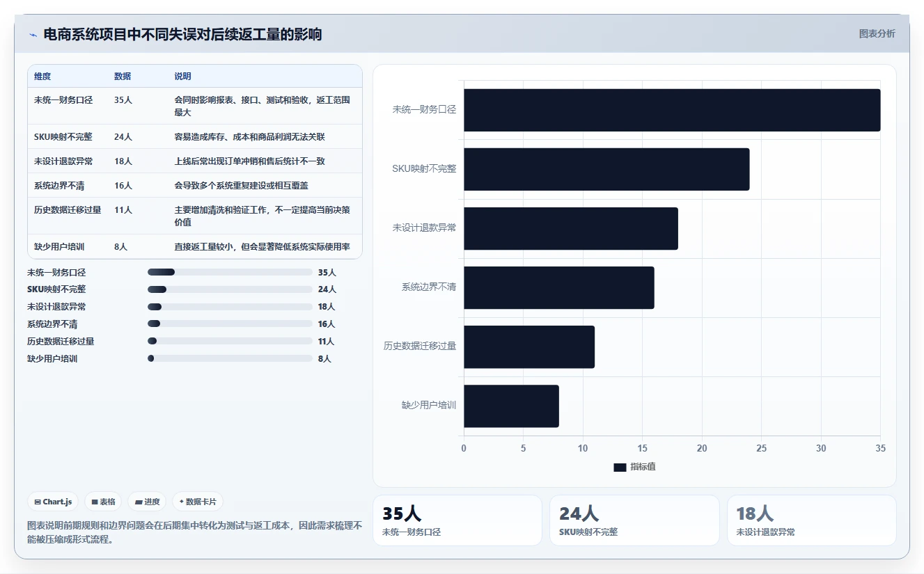Click the 历史数据迁移过量 progress bar
Viewport: 924px width, 574px height.
point(230,341)
